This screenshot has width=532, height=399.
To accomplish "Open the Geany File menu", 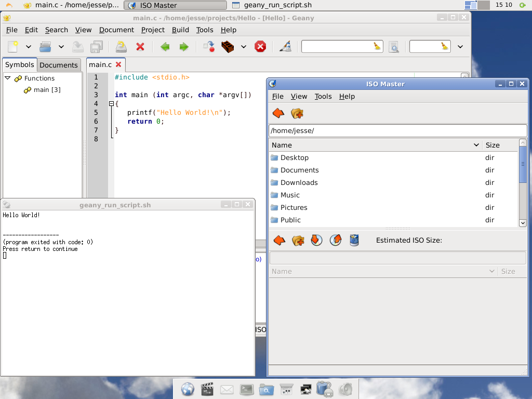I will pyautogui.click(x=12, y=30).
